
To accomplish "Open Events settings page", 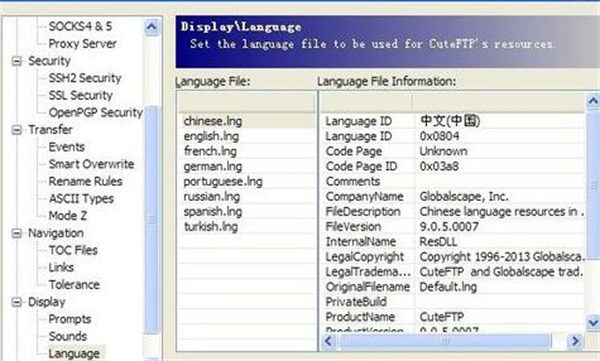I will click(x=67, y=147).
